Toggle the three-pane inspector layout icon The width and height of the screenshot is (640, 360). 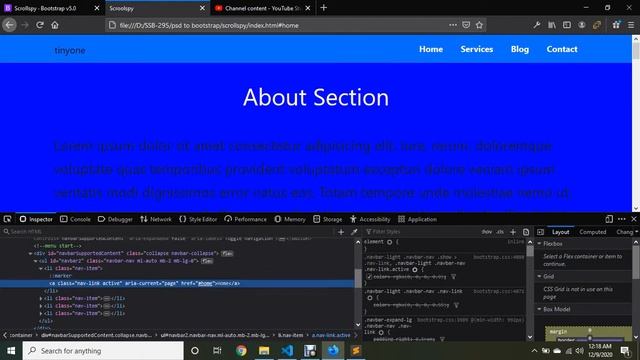tap(540, 232)
